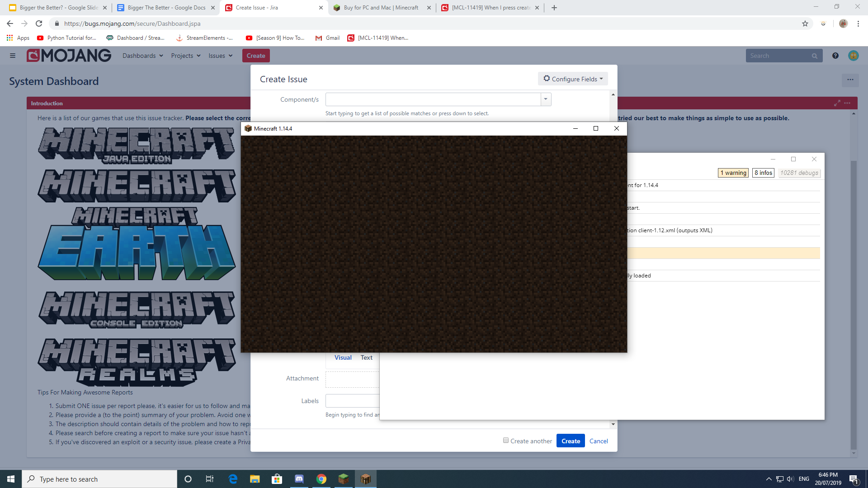The image size is (868, 488).
Task: Open the Configure Fields dropdown
Action: [573, 79]
